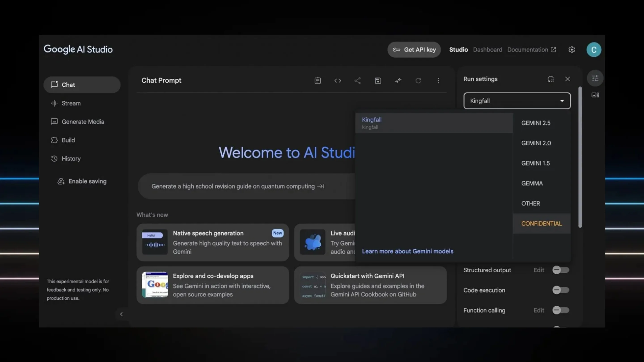Click Edit next to Function calling

coord(539,310)
